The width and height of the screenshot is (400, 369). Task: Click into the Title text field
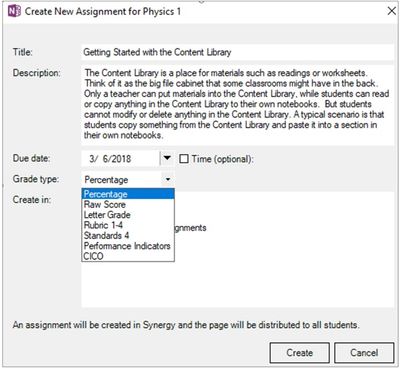click(x=238, y=52)
